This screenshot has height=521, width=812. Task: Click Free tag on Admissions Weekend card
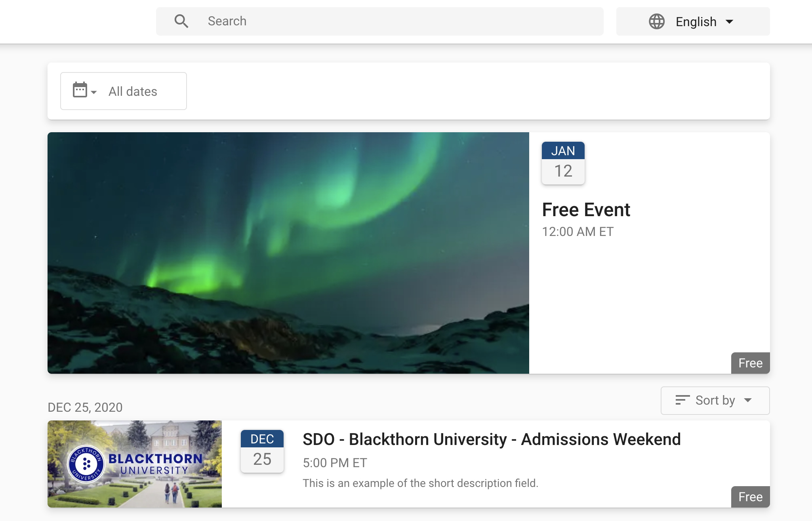click(750, 497)
